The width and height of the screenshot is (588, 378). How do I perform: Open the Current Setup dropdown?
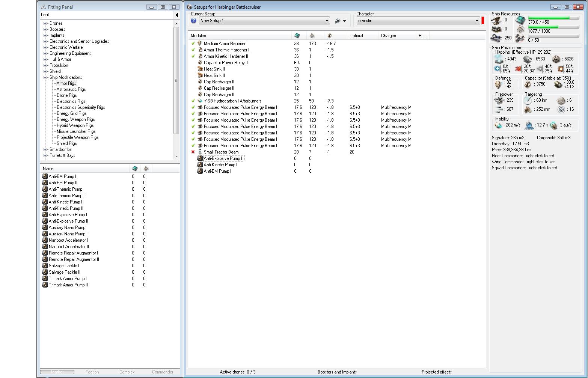click(264, 21)
